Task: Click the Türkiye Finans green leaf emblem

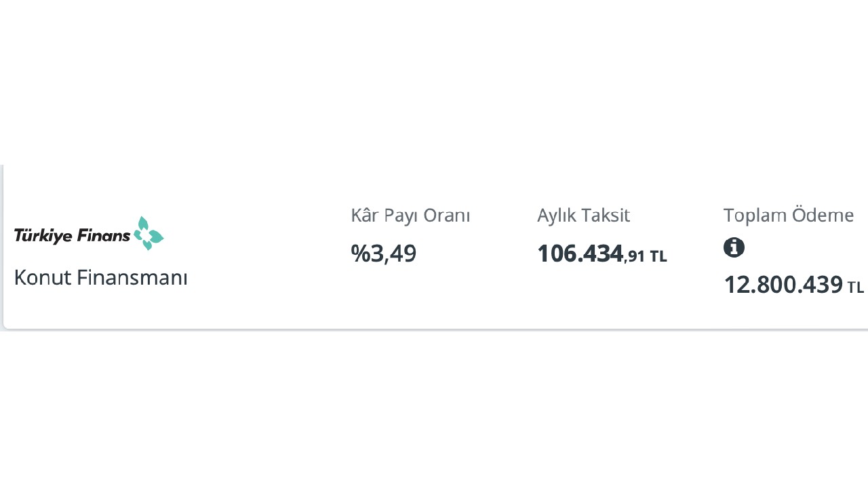Action: point(149,233)
